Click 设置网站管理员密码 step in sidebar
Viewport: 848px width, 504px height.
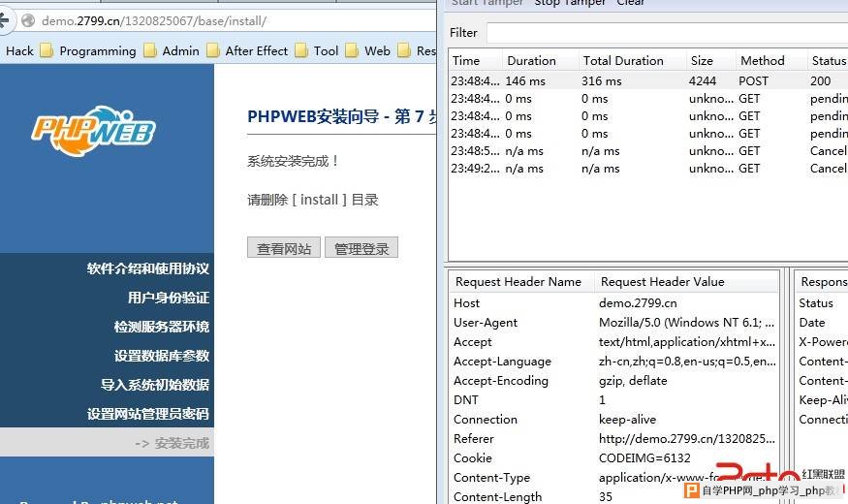[x=147, y=414]
